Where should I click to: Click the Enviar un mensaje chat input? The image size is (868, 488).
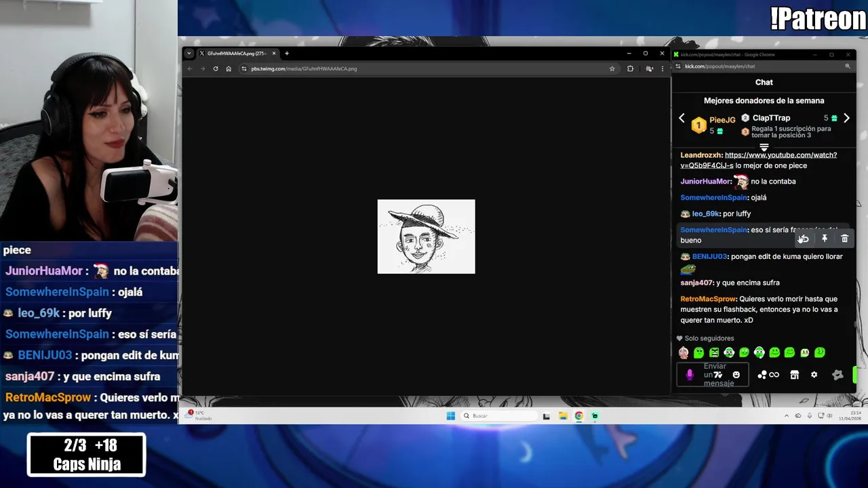pos(713,375)
